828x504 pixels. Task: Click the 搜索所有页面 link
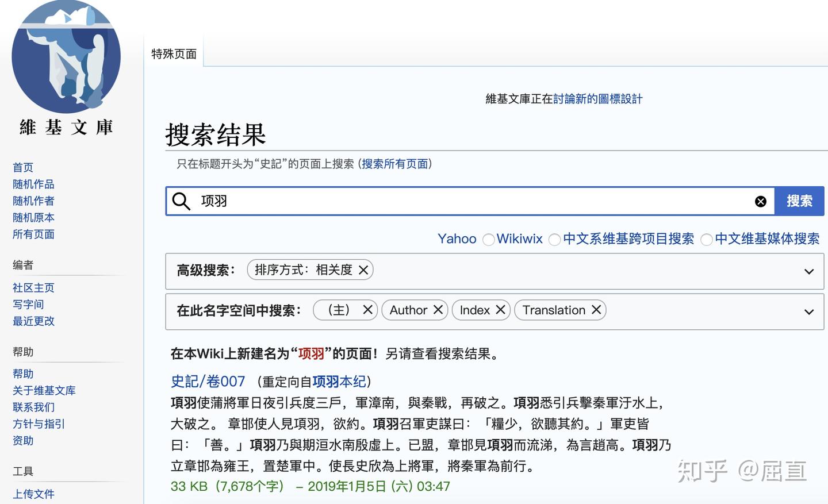[x=395, y=164]
